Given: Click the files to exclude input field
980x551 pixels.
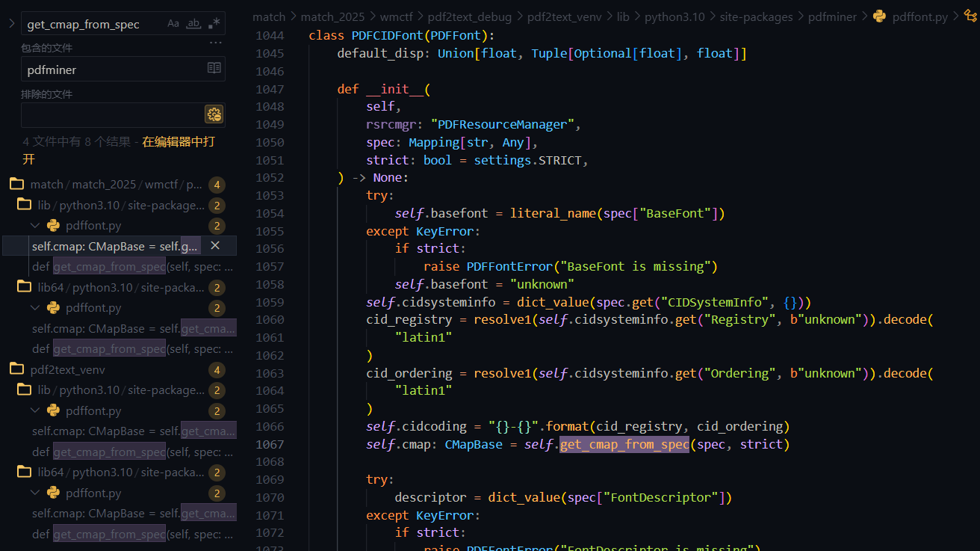Looking at the screenshot, I should (x=112, y=115).
